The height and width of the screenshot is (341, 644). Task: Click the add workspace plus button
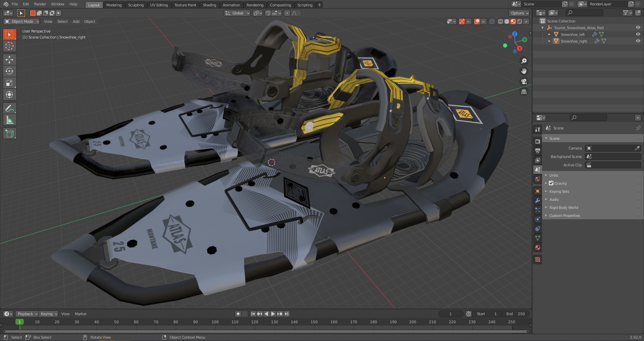click(319, 5)
